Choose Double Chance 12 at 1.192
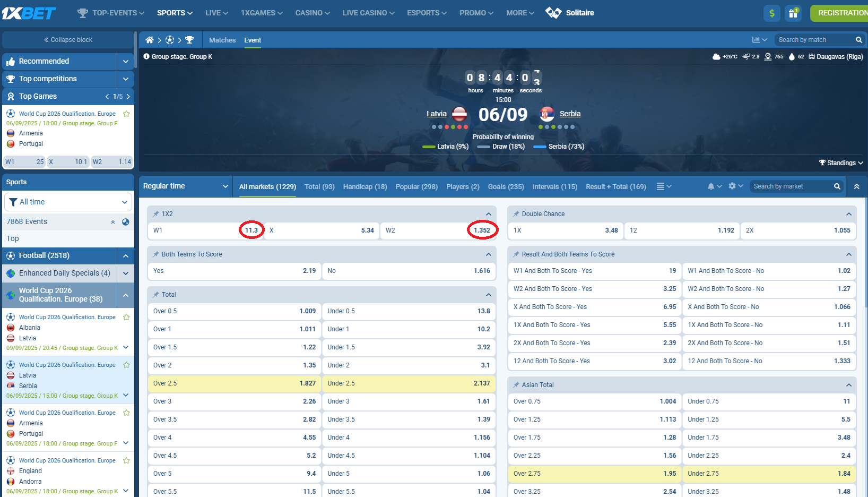Viewport: 868px width, 497px height. pyautogui.click(x=682, y=230)
